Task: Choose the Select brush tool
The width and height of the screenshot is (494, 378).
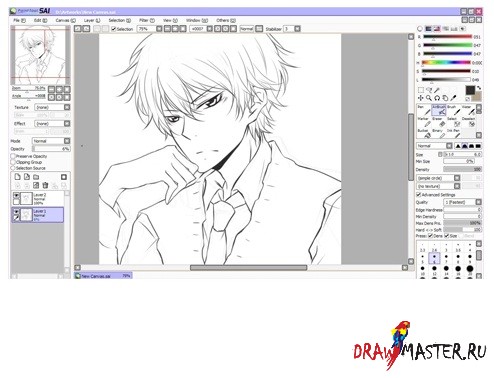Action: pyautogui.click(x=453, y=122)
